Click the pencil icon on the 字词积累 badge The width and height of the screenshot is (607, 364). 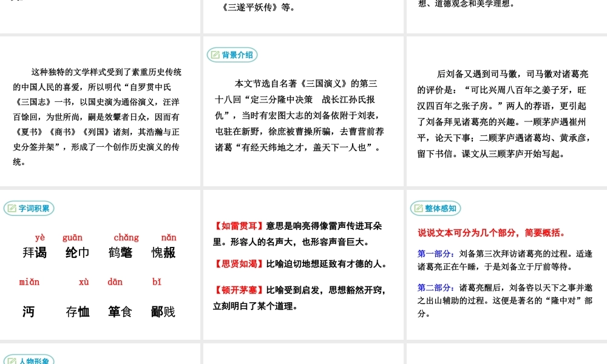point(12,207)
